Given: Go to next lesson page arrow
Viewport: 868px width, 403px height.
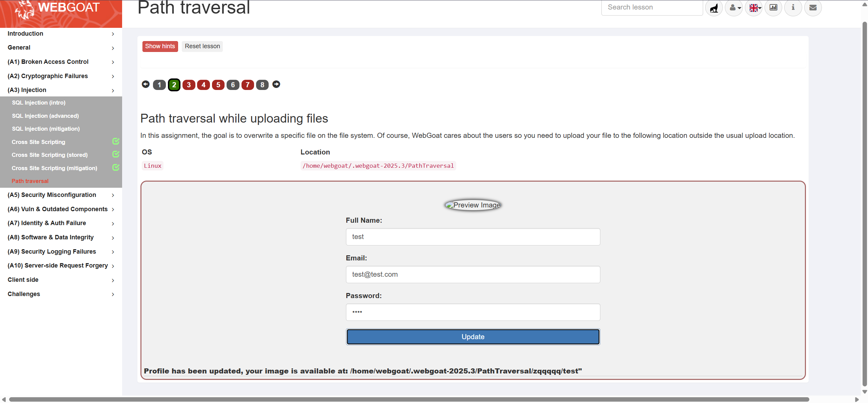Looking at the screenshot, I should coord(276,84).
